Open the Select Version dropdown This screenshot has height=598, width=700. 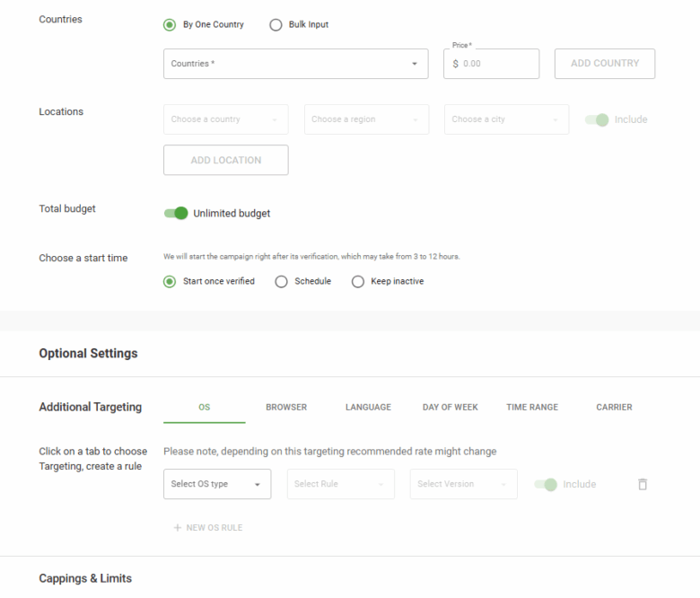(464, 484)
